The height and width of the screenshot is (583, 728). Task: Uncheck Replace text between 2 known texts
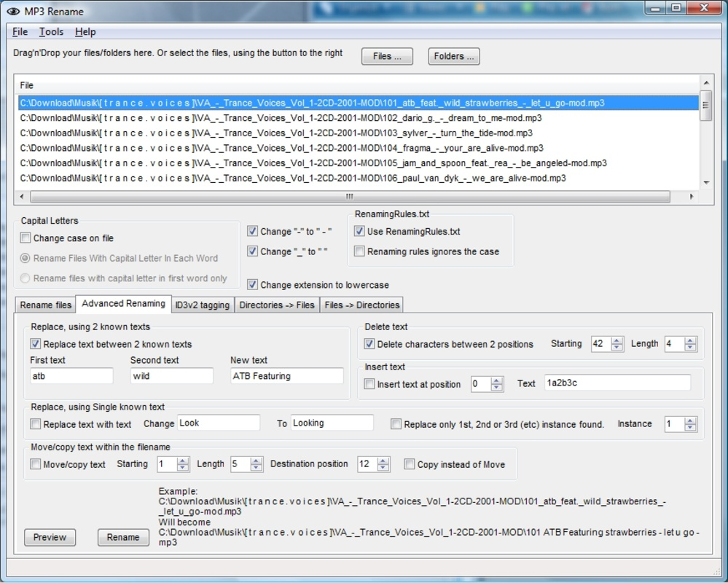[x=35, y=344]
